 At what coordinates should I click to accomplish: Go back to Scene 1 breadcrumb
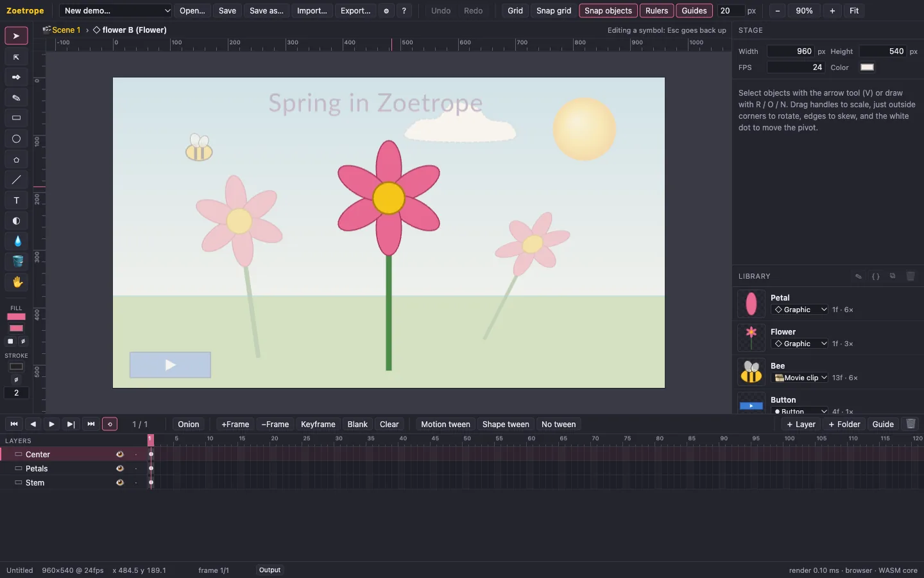tap(66, 30)
